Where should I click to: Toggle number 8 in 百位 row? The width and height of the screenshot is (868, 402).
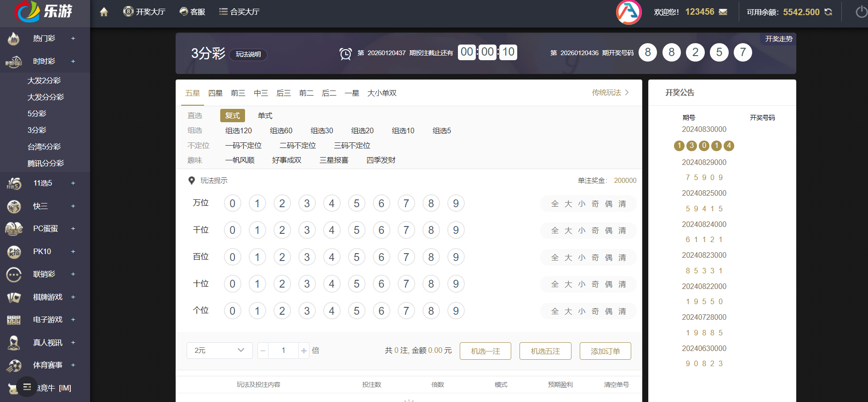coord(431,257)
